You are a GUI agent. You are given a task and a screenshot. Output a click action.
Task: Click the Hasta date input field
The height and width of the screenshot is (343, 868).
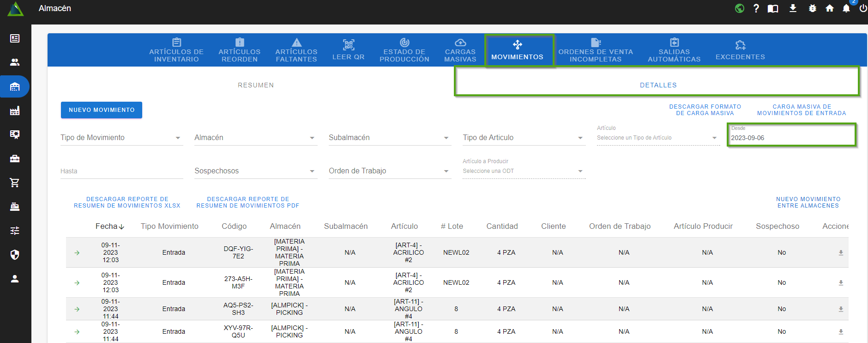click(x=121, y=171)
